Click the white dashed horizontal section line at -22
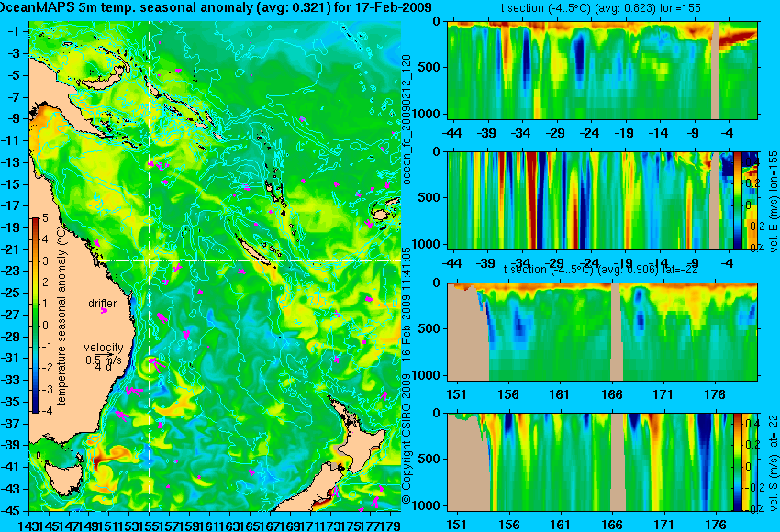The width and height of the screenshot is (780, 532). (x=250, y=261)
